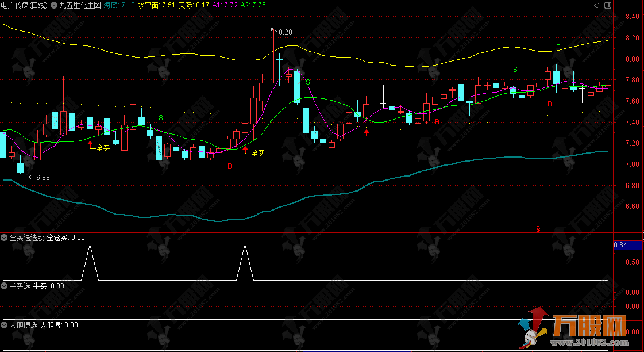Expand the 半买选 indicator dropdown arrow
The width and height of the screenshot is (644, 352).
click(x=5, y=285)
